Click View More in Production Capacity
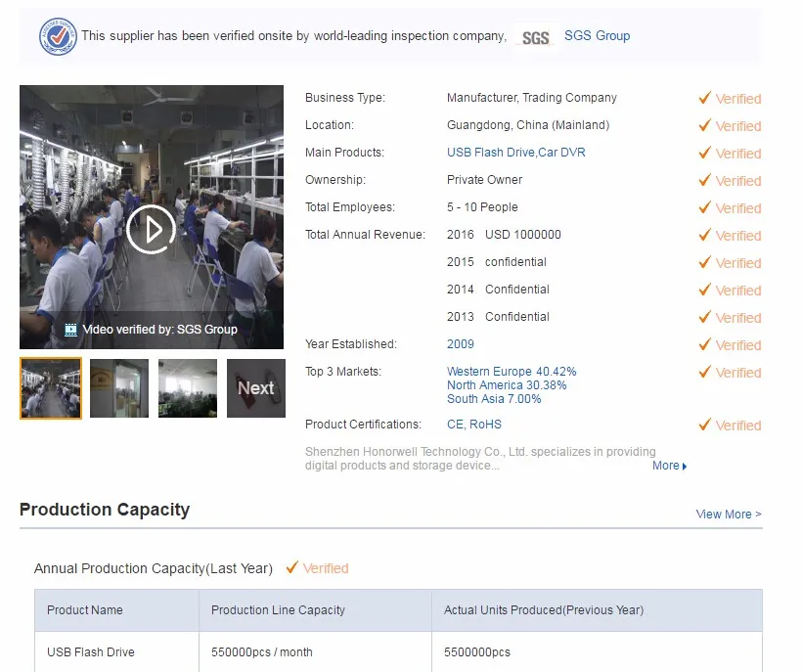802x672 pixels. pyautogui.click(x=728, y=515)
